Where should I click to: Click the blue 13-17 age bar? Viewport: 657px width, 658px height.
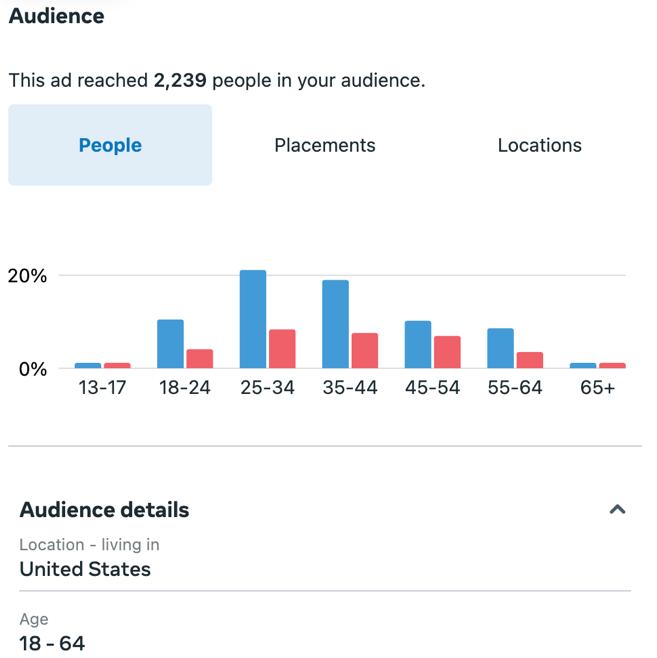[x=88, y=365]
